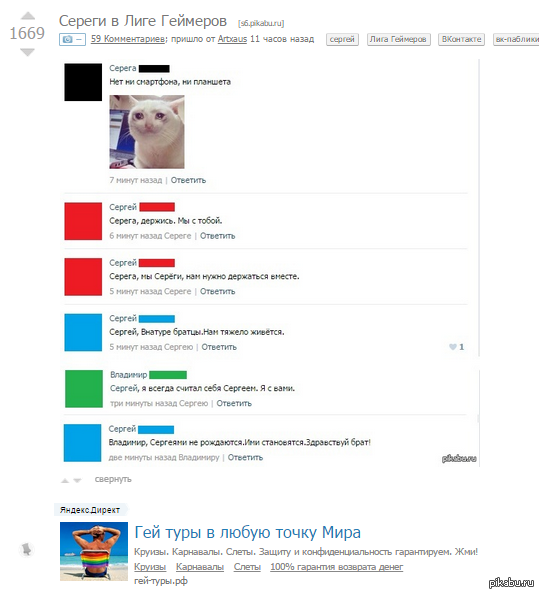Click the small gray down arrow beside свернуть
This screenshot has height=594, width=539.
pyautogui.click(x=77, y=480)
